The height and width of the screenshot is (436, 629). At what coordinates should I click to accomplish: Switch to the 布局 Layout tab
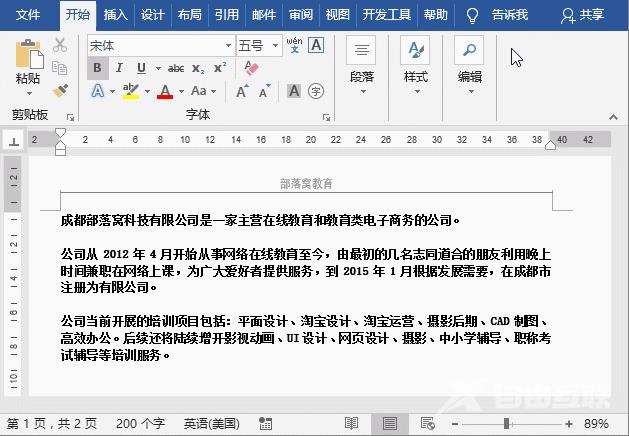pos(189,15)
